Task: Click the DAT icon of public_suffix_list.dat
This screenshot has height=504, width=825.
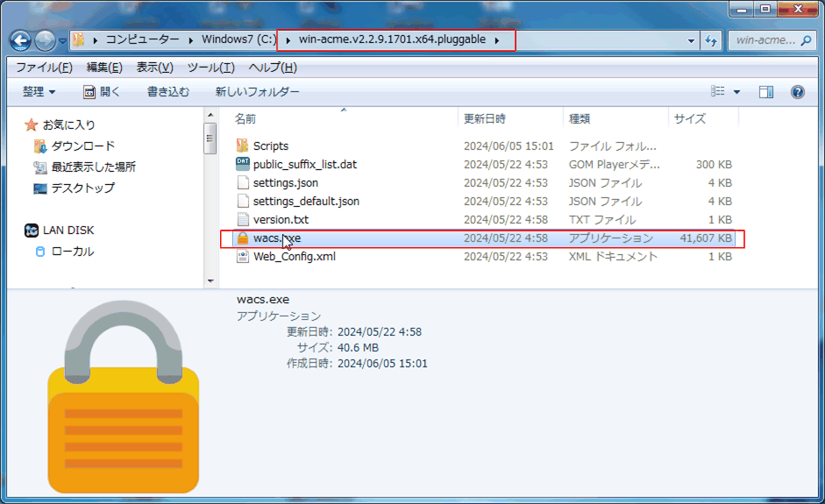Action: (243, 164)
